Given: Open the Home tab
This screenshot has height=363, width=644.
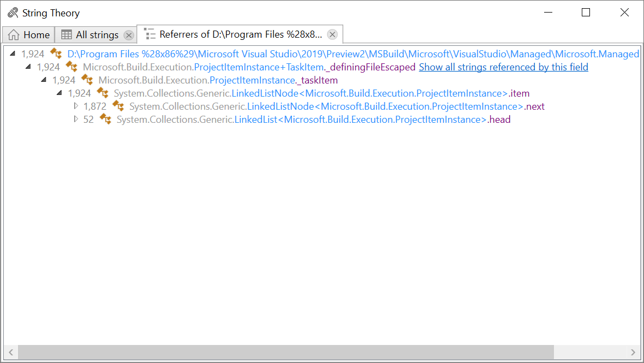Looking at the screenshot, I should [x=29, y=35].
